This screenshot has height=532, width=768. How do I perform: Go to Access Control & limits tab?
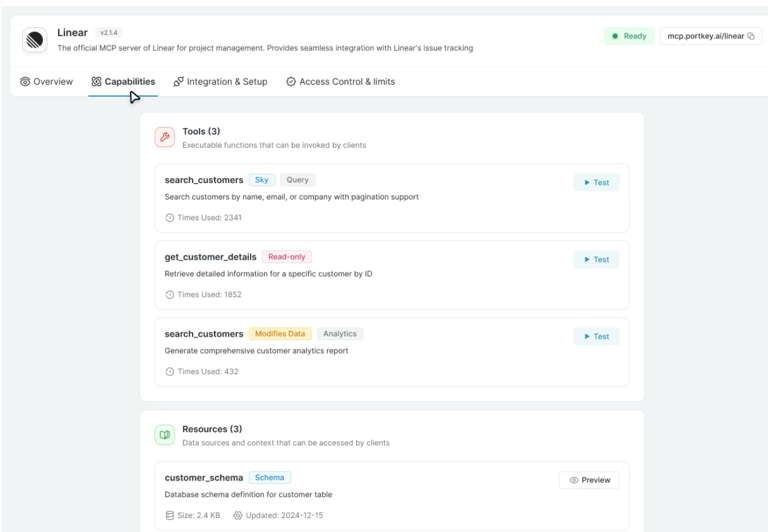click(x=340, y=82)
